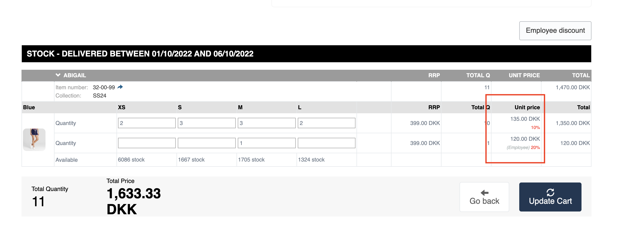Click the empty XS field in the employee row

[x=146, y=143]
